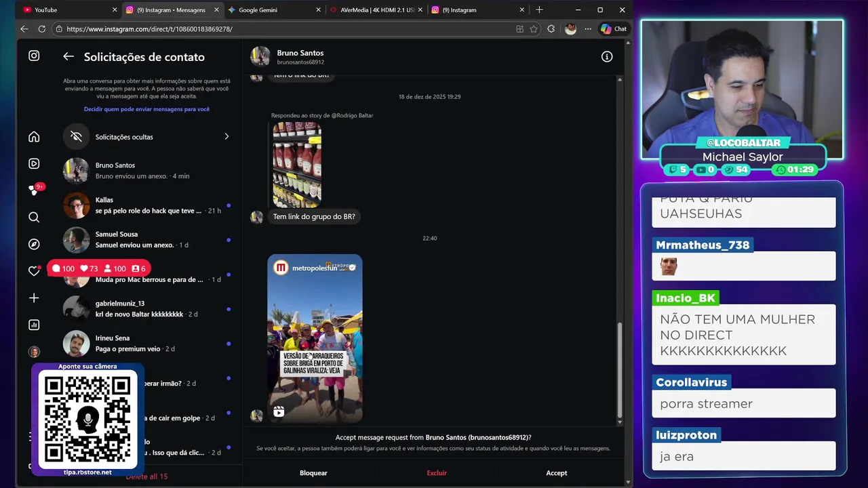Image resolution: width=868 pixels, height=488 pixels.
Task: Open the Muda pro Mac message request
Action: coord(146,274)
